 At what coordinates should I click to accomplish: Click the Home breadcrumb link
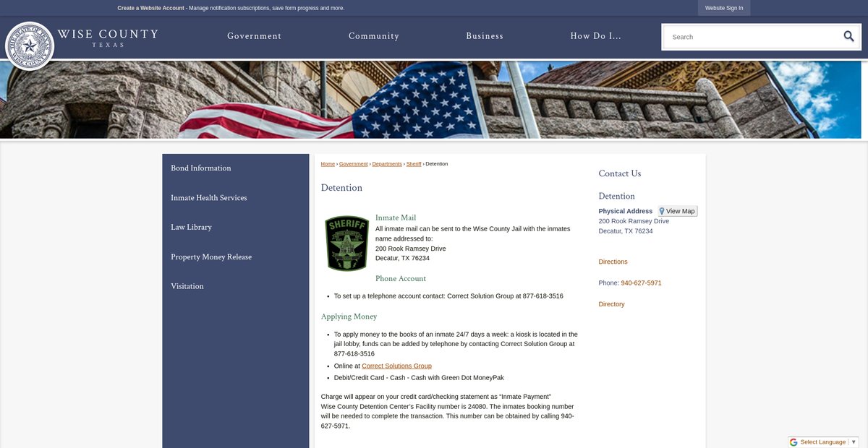[x=328, y=164]
